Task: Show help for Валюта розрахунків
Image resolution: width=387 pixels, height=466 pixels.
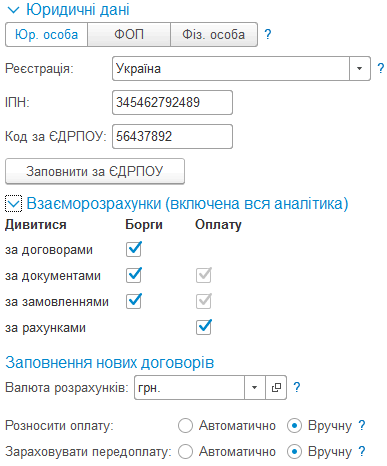Action: pos(297,387)
